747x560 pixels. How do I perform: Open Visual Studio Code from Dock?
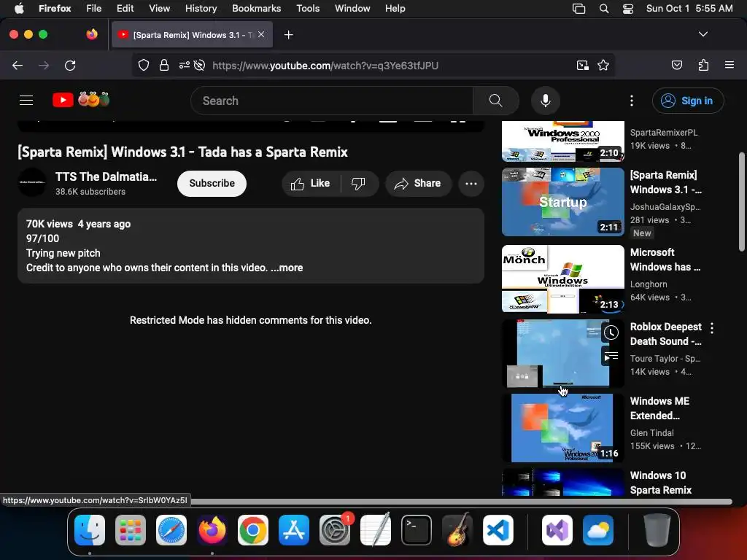point(498,530)
